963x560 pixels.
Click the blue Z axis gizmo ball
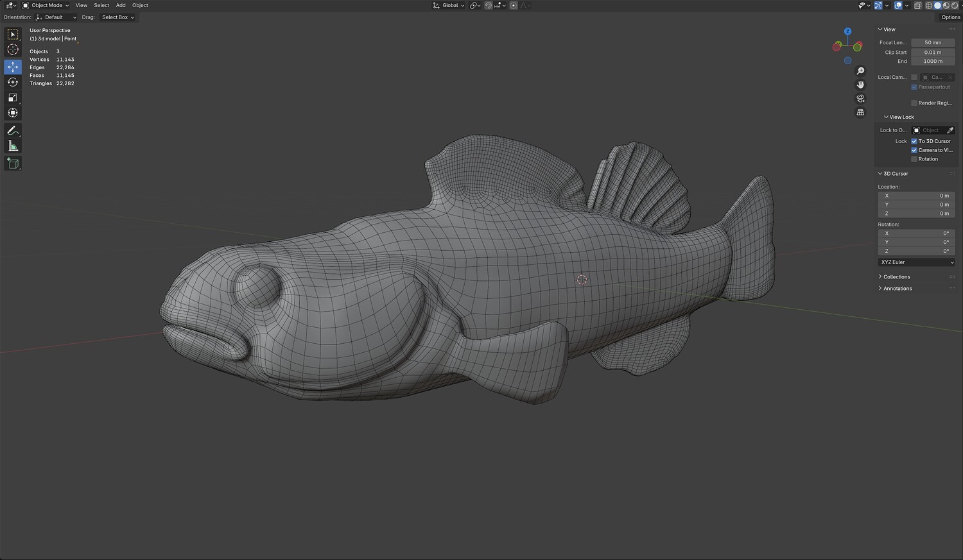coord(847,31)
